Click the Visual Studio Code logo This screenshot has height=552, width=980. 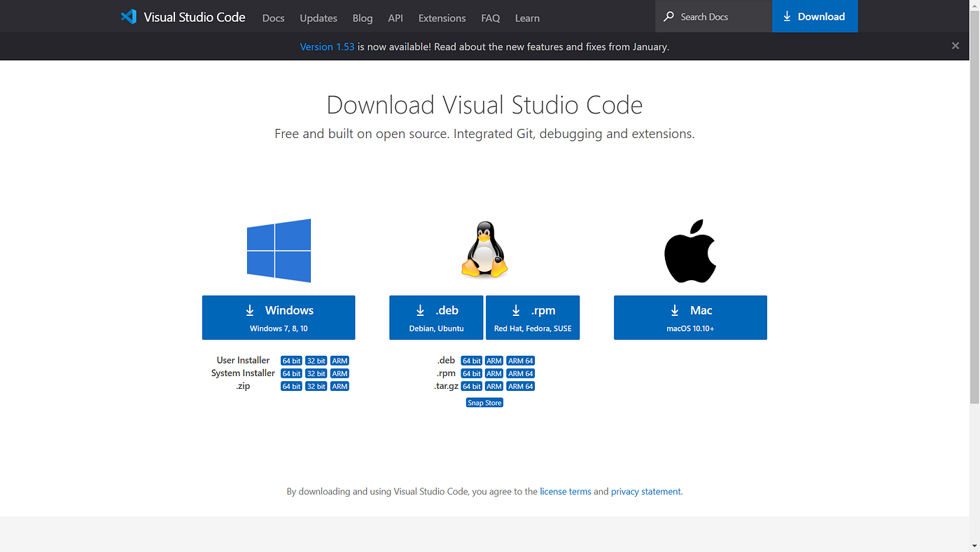point(129,16)
